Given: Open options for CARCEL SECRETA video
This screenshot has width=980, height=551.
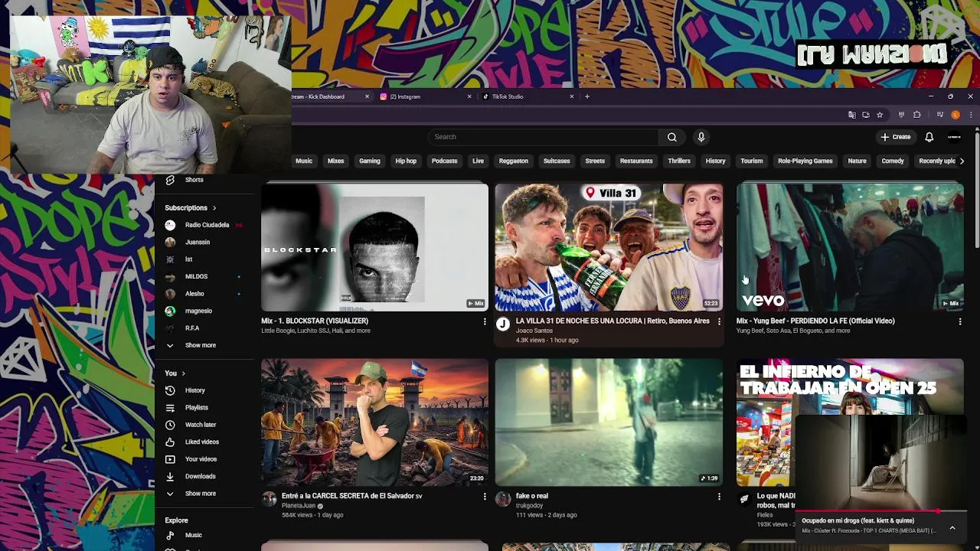Looking at the screenshot, I should click(x=484, y=497).
